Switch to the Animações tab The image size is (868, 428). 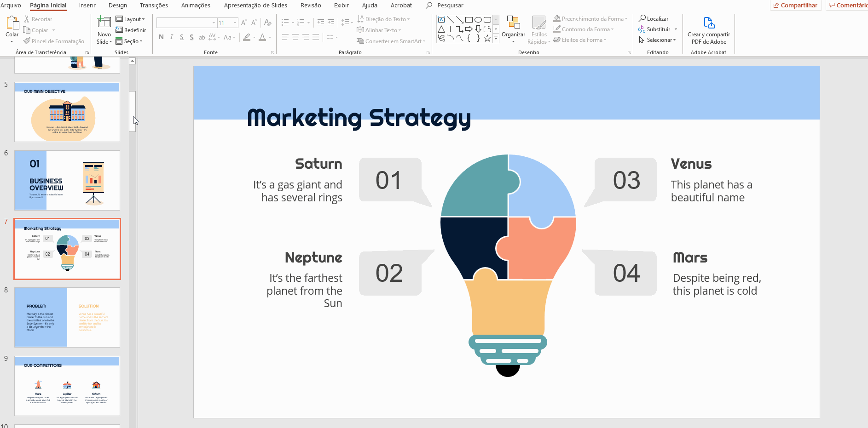pyautogui.click(x=196, y=6)
